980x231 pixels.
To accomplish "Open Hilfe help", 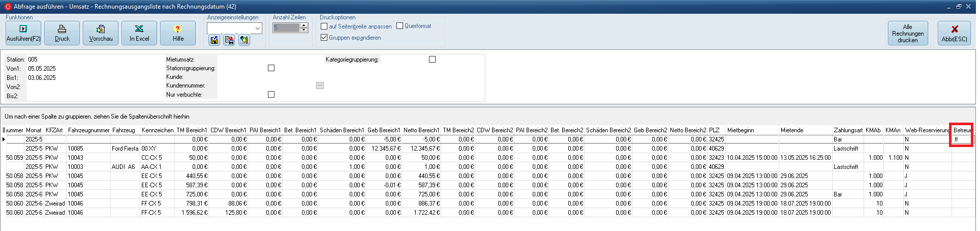I will point(178,33).
